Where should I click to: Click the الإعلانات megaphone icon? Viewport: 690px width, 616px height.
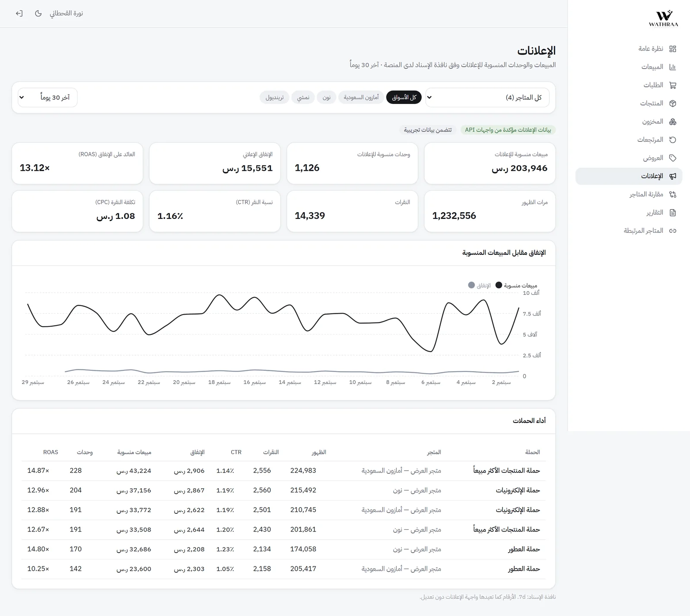tap(673, 176)
